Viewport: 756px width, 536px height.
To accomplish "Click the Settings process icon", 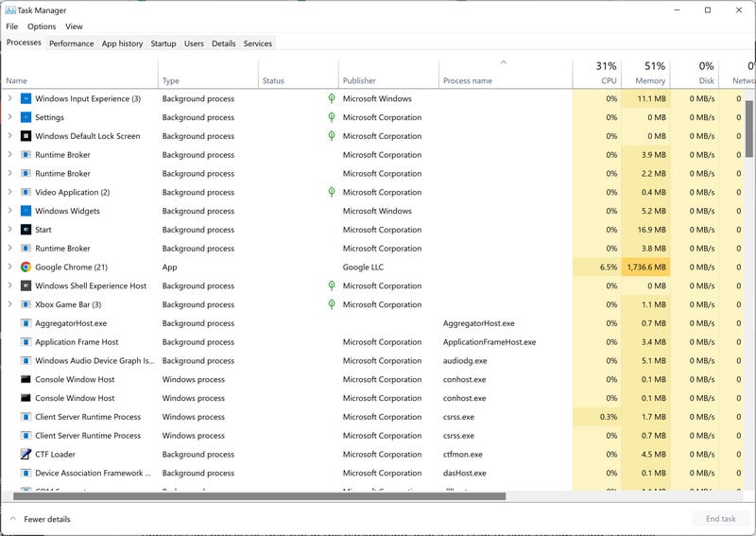I will pyautogui.click(x=26, y=117).
